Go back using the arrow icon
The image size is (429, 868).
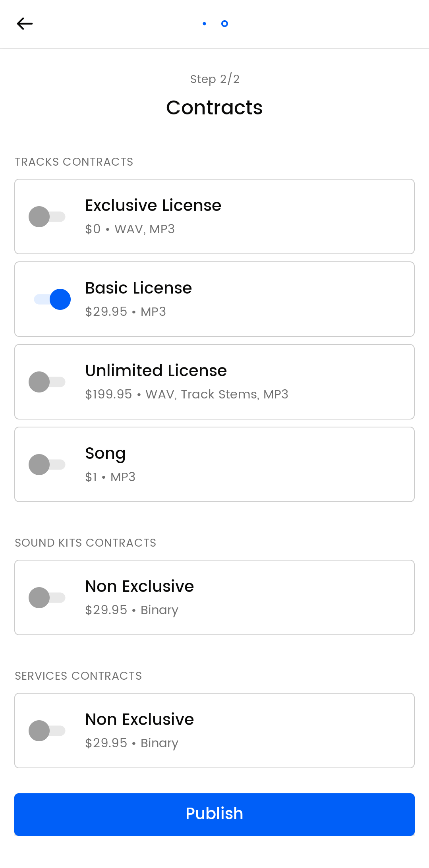click(x=25, y=24)
